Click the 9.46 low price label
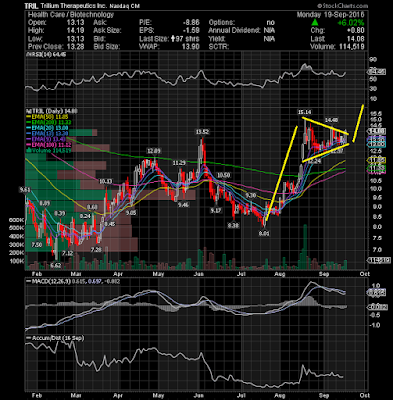393x400 pixels. click(x=183, y=205)
